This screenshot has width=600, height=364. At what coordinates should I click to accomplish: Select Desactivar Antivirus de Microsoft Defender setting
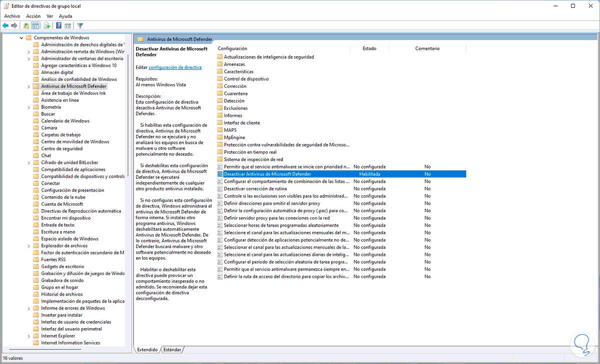click(x=341, y=174)
